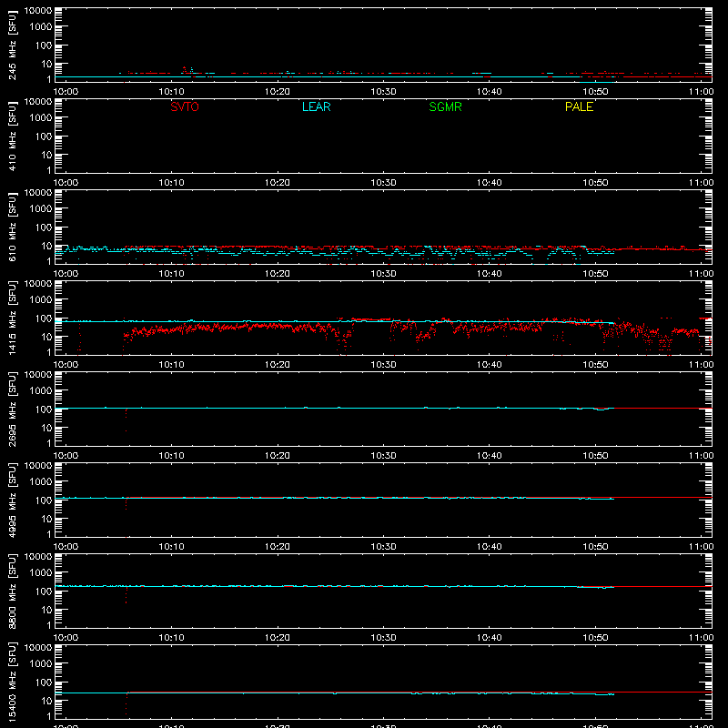Click 10:00 time label below 8800 MHz panel

(66, 638)
